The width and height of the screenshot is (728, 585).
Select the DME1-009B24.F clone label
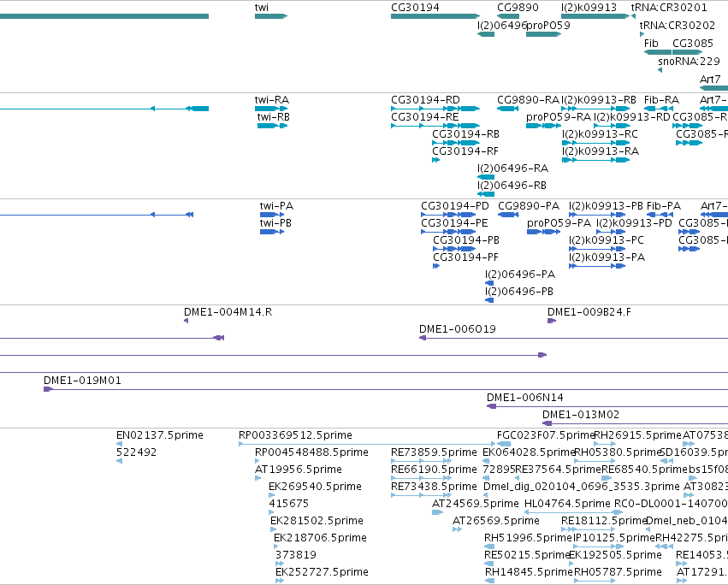coord(589,312)
